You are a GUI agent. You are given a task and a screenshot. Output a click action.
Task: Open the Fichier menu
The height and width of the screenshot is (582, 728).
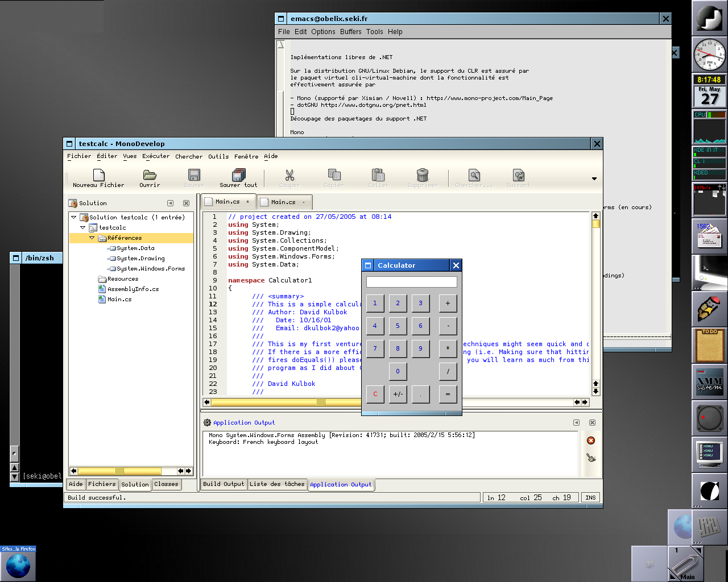(79, 156)
